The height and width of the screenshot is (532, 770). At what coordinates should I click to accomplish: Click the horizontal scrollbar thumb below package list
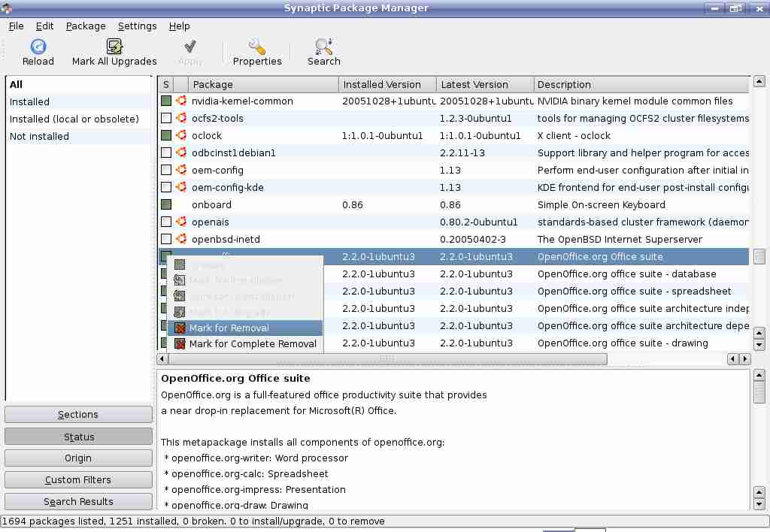coord(387,358)
